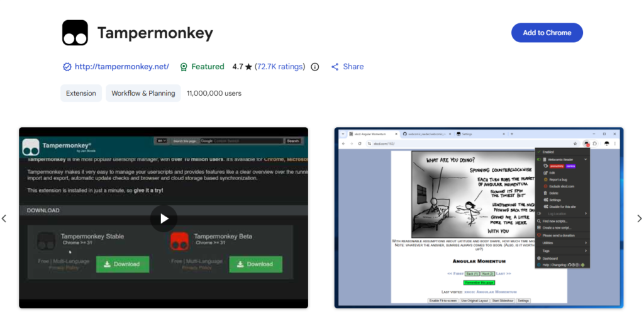Viewport: 644px width, 321px height.
Task: Click the verified publisher badge icon
Action: click(x=67, y=67)
